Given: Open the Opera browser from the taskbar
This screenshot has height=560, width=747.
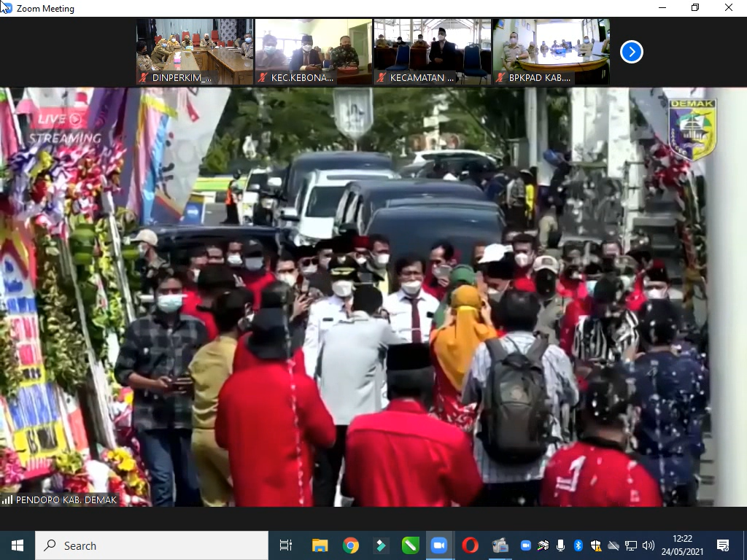Looking at the screenshot, I should [x=470, y=545].
